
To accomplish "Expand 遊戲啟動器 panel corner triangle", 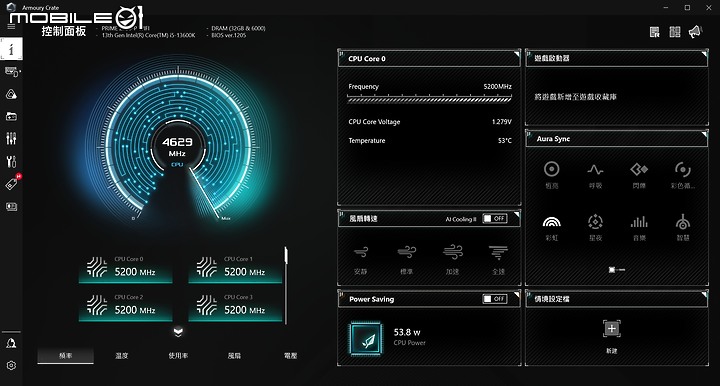I will click(x=704, y=54).
